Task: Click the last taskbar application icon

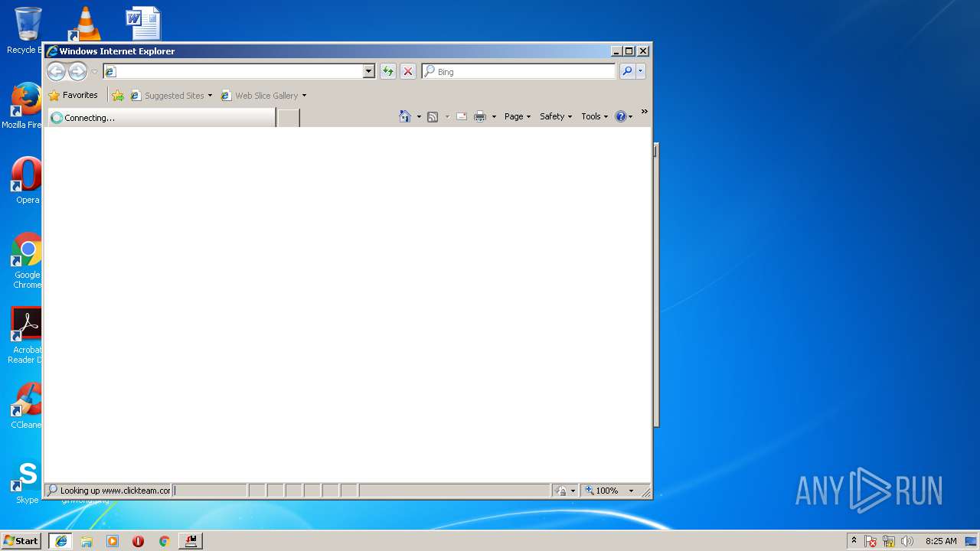Action: click(x=191, y=541)
